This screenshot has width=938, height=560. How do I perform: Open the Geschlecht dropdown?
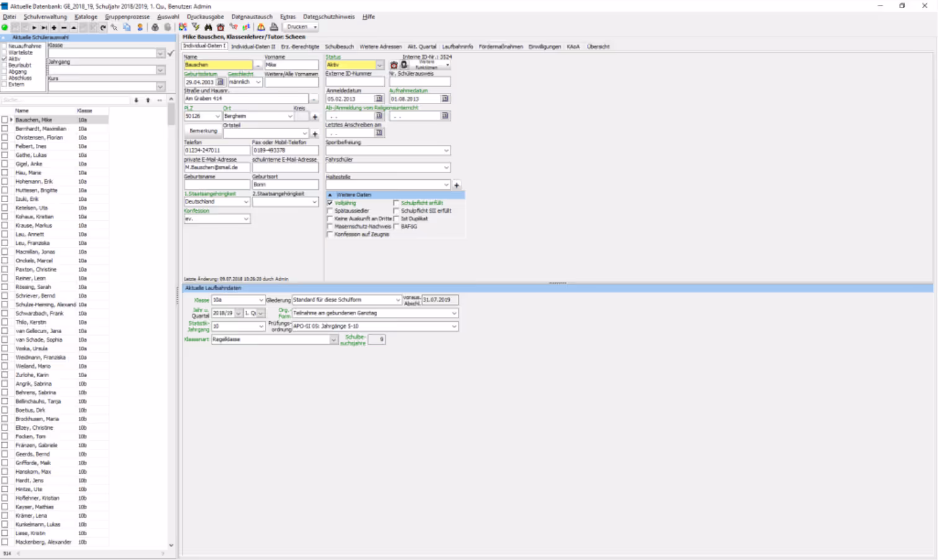click(258, 82)
